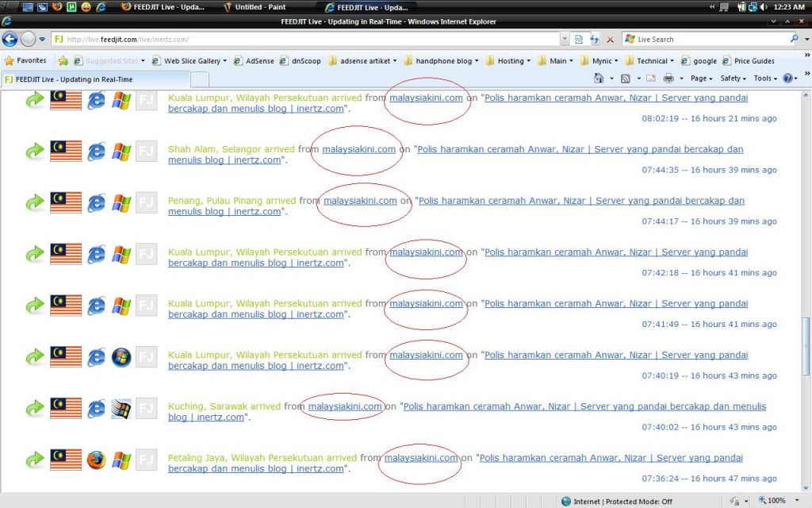Open the zoom level 100% dropdown
Viewport: 812px width, 508px height.
click(x=797, y=500)
